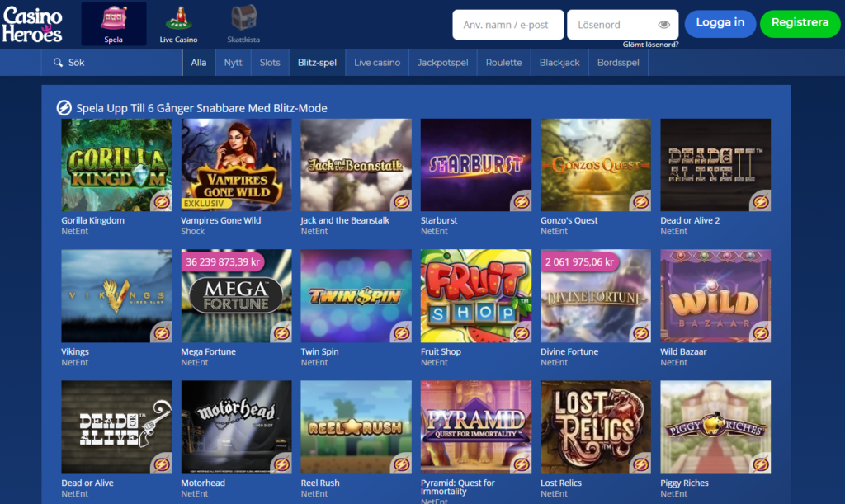Click the 2 061 975,06 kr jackpot label
Image resolution: width=845 pixels, height=504 pixels.
point(579,262)
